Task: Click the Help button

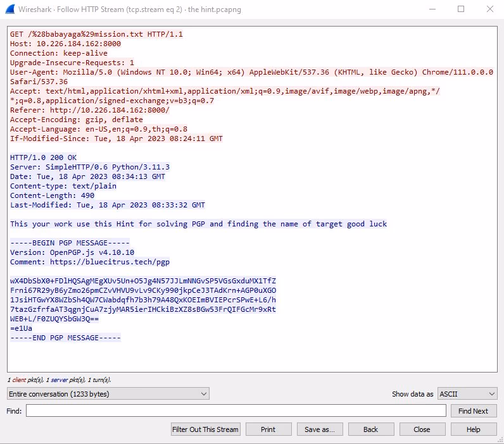Action: pyautogui.click(x=474, y=429)
